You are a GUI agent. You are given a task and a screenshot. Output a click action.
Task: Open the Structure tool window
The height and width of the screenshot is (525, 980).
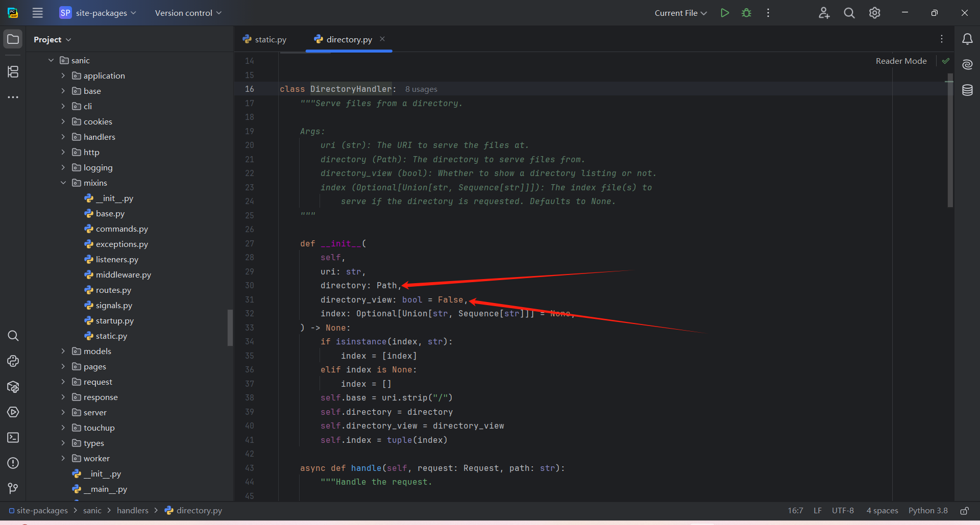point(13,71)
